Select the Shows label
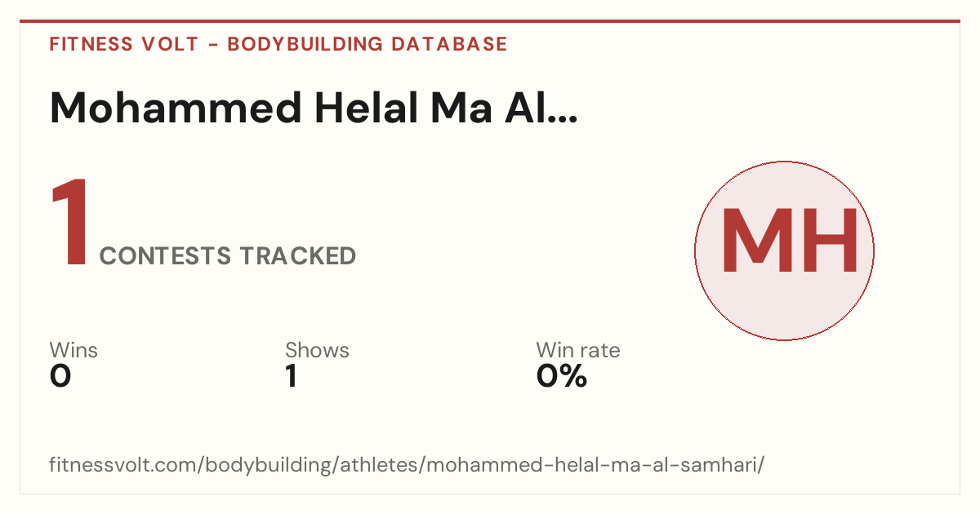The width and height of the screenshot is (980, 514). point(317,351)
